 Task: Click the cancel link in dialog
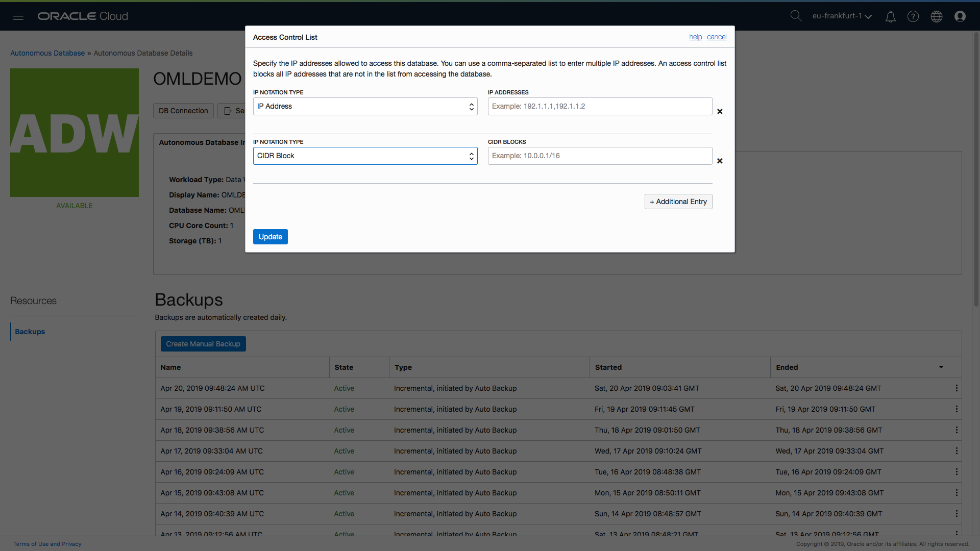coord(717,37)
